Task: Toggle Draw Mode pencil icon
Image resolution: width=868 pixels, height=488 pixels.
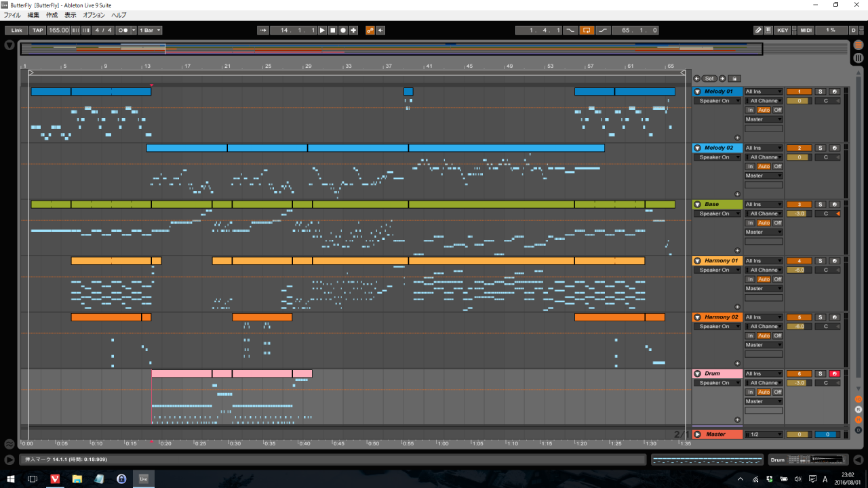Action: pyautogui.click(x=758, y=30)
